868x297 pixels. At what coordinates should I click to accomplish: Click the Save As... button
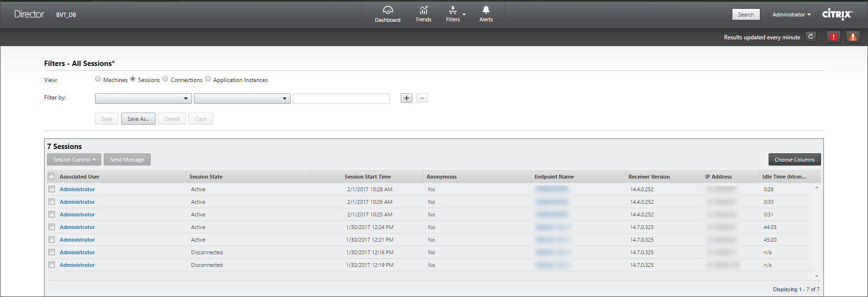coord(138,119)
